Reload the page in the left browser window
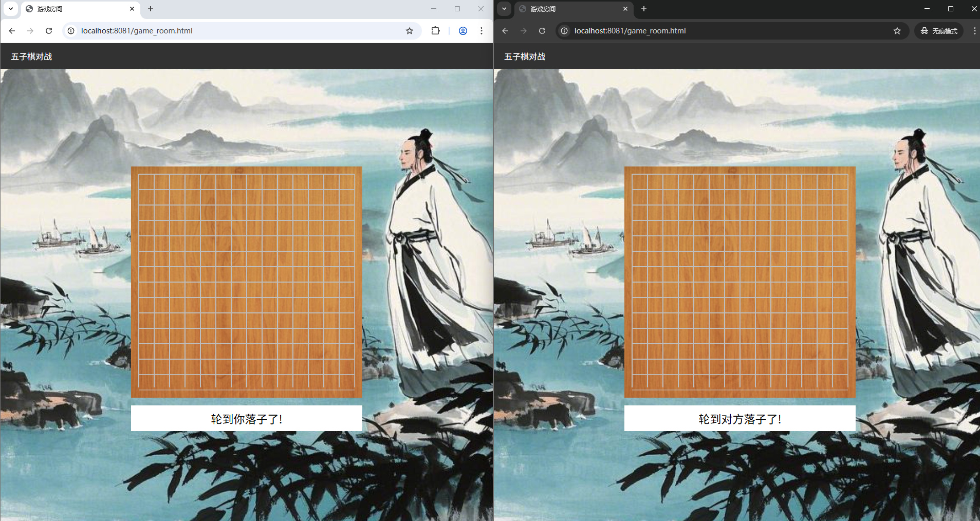The height and width of the screenshot is (521, 980). tap(49, 31)
